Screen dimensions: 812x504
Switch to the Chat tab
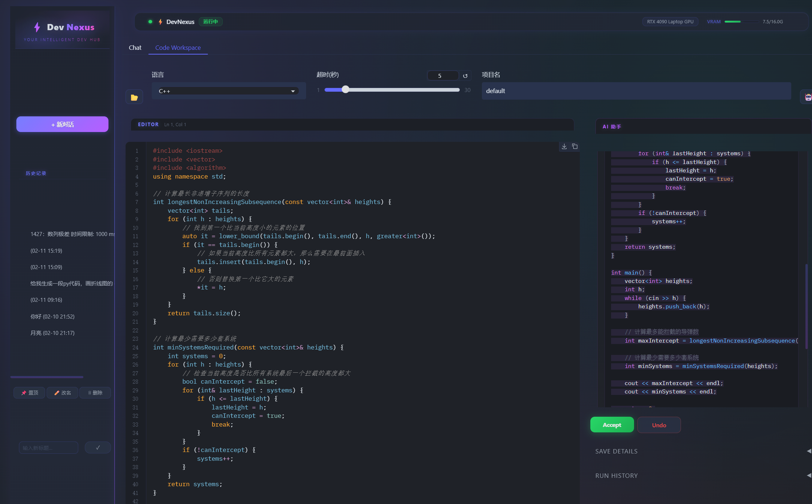pos(135,48)
